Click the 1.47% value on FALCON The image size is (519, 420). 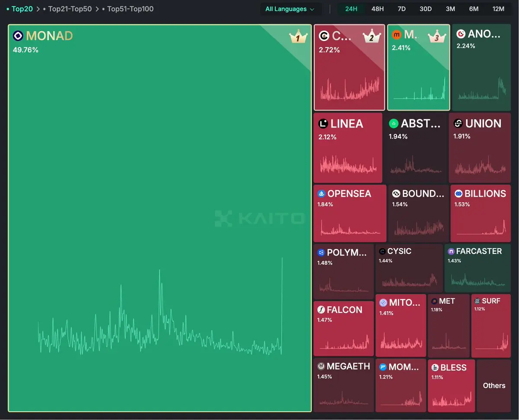(x=325, y=320)
